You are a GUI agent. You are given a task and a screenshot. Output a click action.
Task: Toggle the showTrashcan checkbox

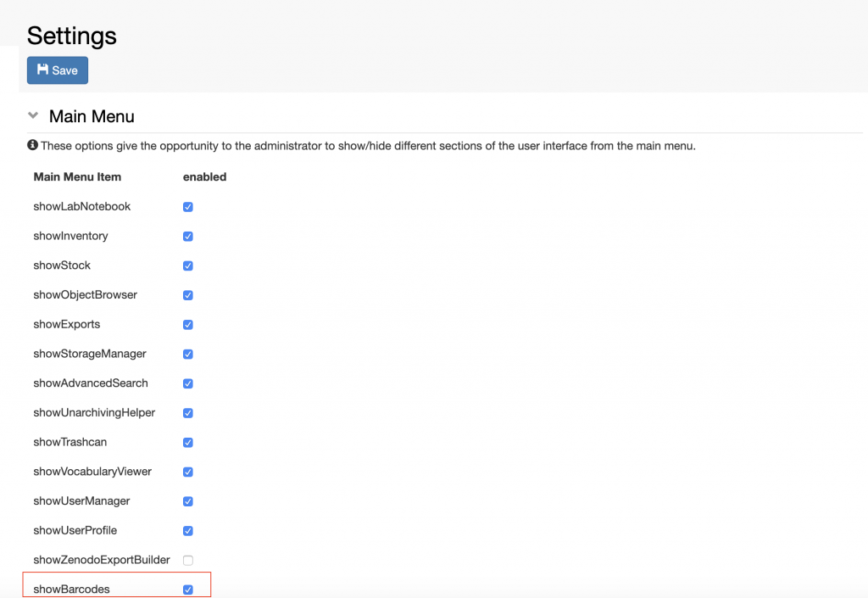[188, 443]
